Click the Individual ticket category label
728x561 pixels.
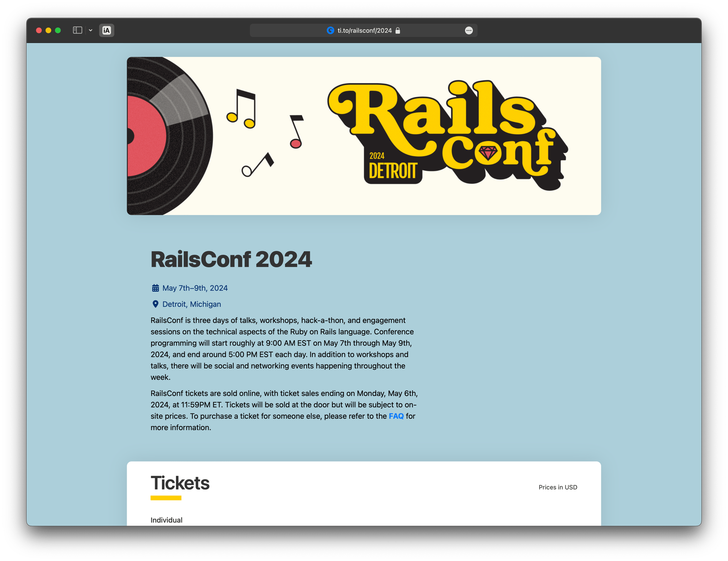[166, 520]
